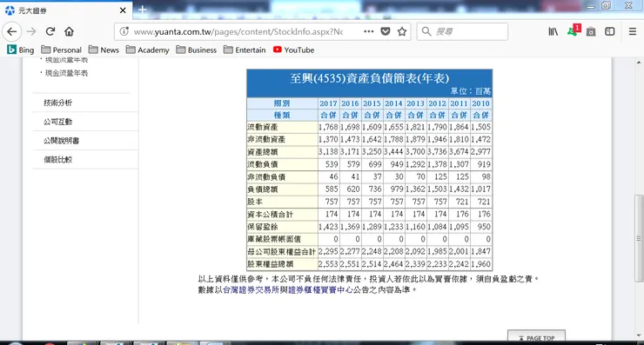The image size is (644, 345).
Task: Open the Academy bookmarks folder
Action: tap(148, 50)
